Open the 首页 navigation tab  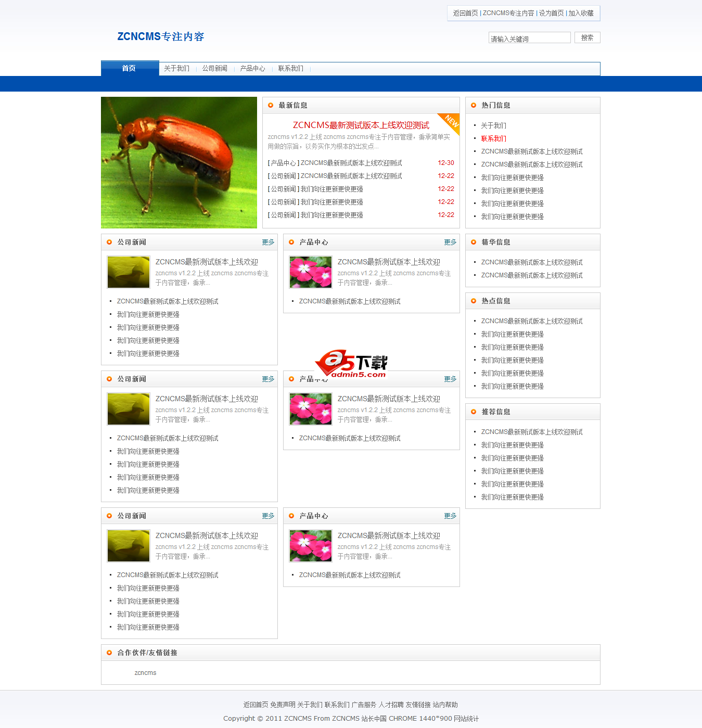pyautogui.click(x=130, y=68)
